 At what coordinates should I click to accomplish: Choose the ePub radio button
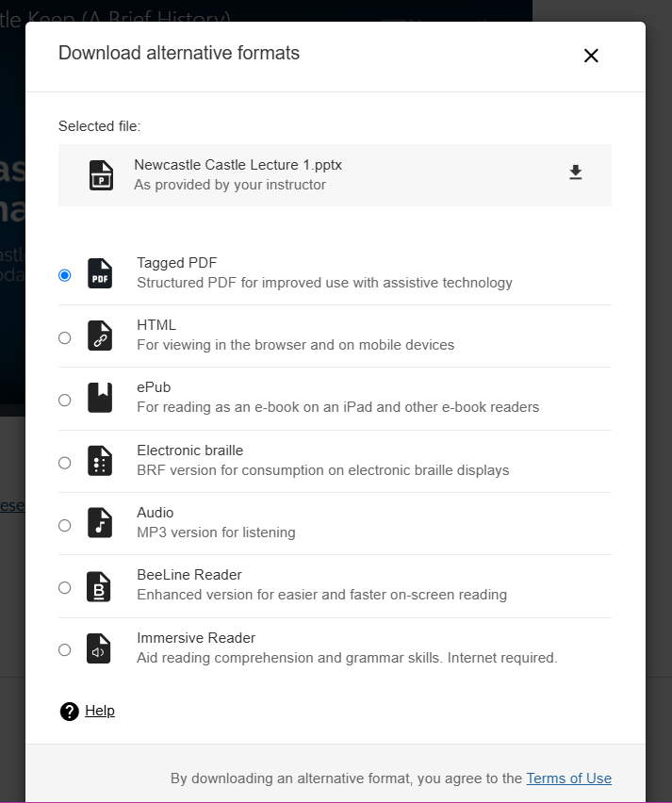tap(64, 400)
